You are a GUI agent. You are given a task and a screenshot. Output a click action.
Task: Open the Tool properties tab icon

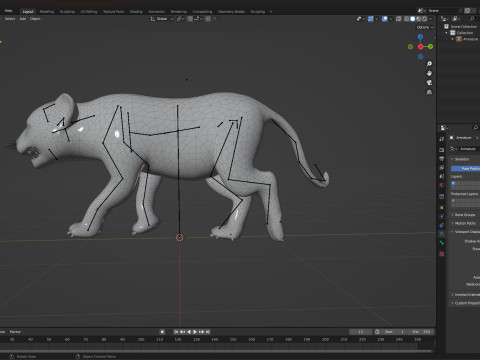click(442, 139)
